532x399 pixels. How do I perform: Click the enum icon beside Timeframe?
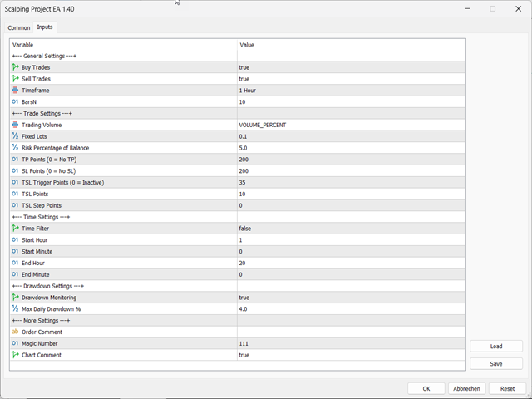[15, 91]
